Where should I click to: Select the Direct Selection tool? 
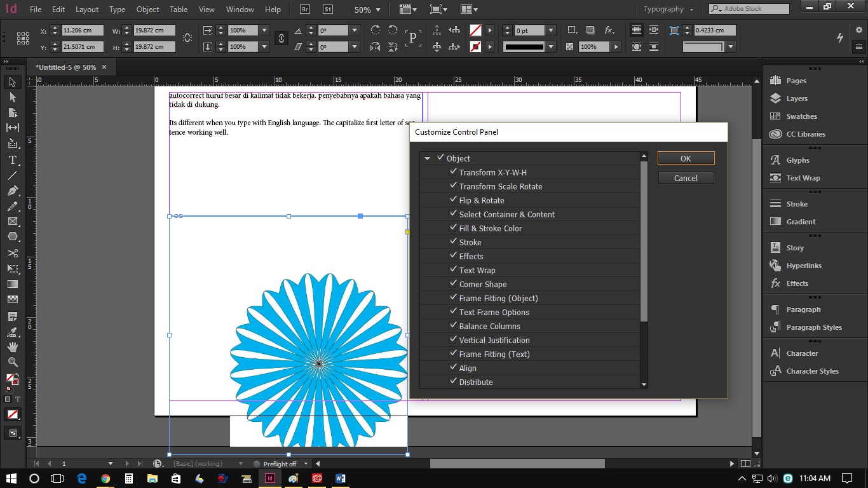(x=13, y=97)
